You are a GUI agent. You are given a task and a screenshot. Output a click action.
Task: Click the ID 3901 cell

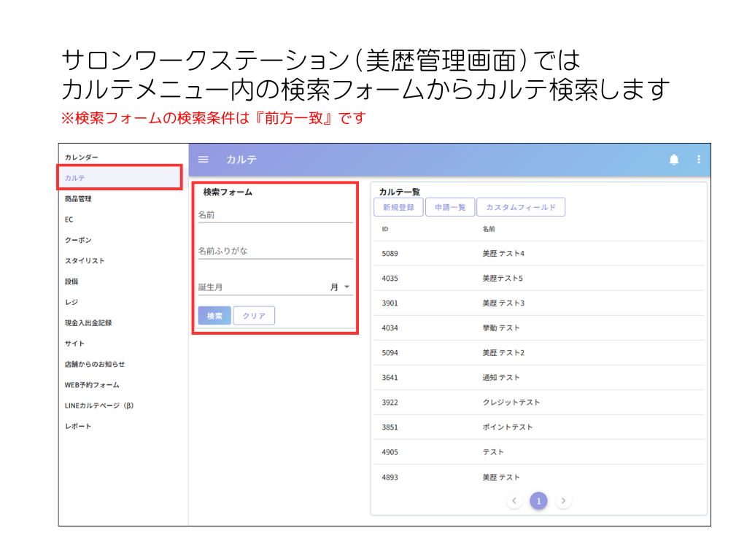[x=390, y=303]
